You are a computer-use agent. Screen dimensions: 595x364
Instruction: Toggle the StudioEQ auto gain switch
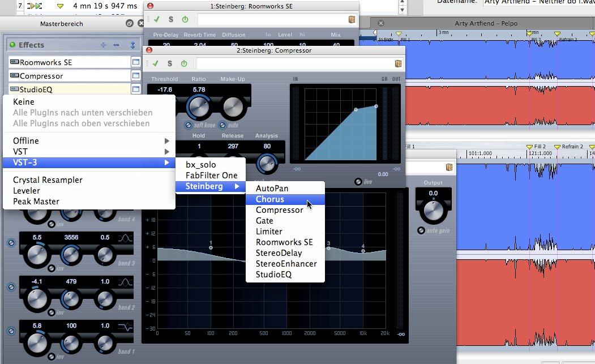[421, 230]
